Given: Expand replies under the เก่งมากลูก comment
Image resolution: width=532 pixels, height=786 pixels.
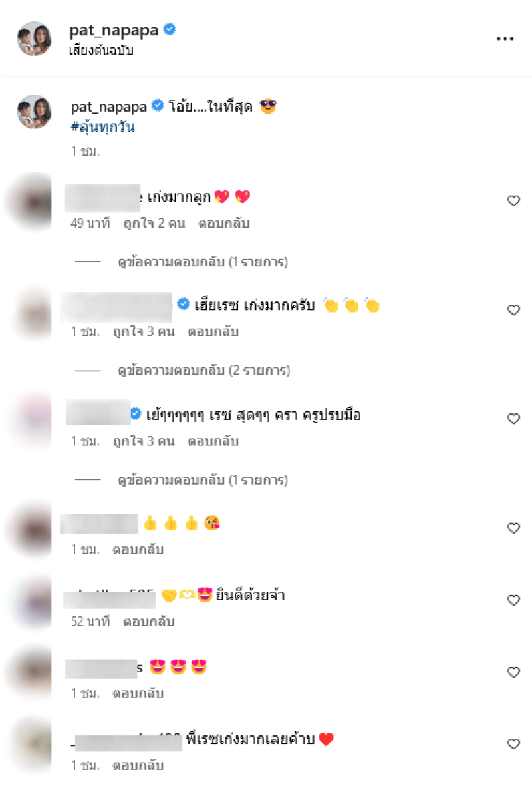Looking at the screenshot, I should (x=203, y=262).
